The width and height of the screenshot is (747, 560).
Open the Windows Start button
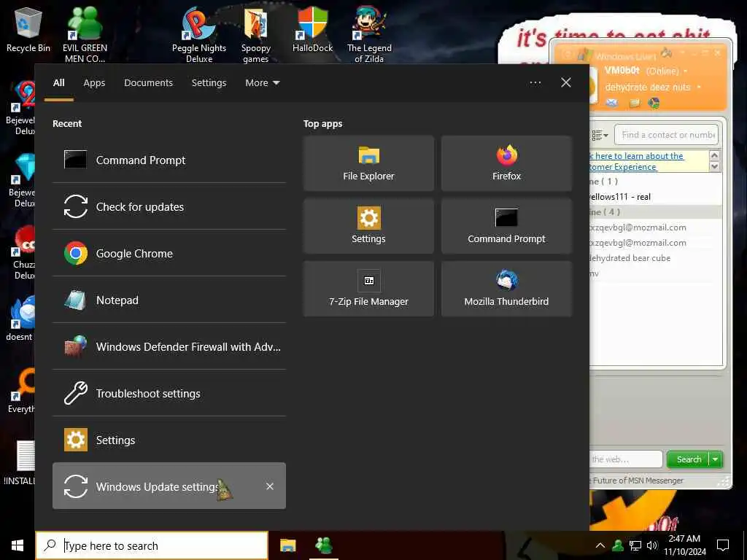coord(18,545)
